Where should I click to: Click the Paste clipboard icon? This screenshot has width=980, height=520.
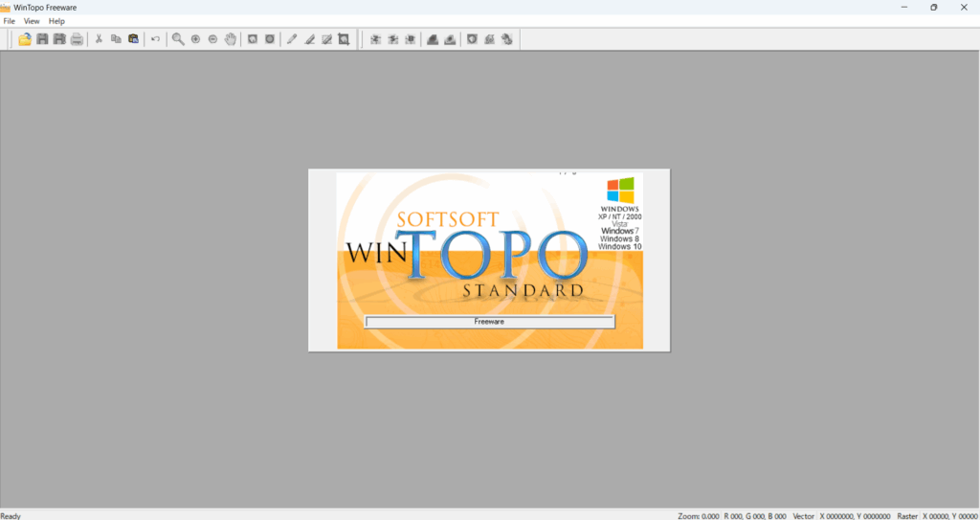tap(133, 39)
